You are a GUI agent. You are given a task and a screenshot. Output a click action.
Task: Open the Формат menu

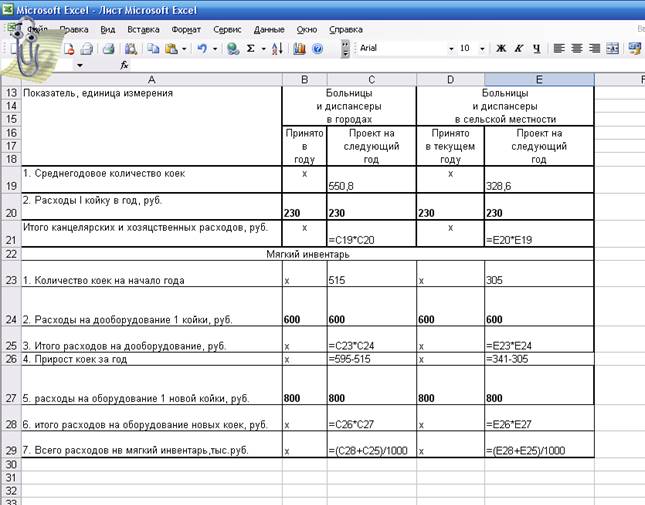click(x=186, y=30)
